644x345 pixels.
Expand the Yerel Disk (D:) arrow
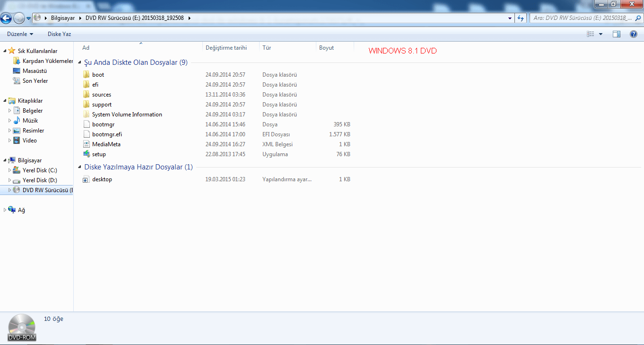10,180
